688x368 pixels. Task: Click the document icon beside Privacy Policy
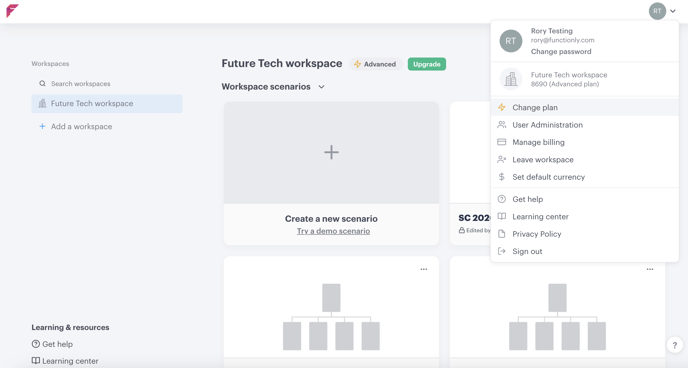pos(502,234)
